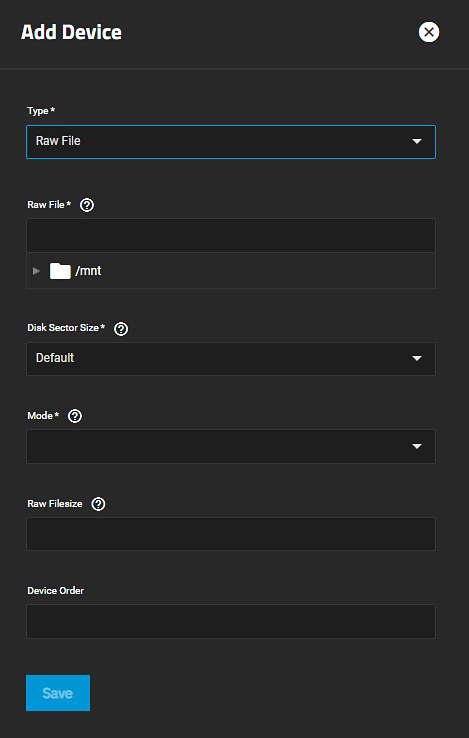Click the Type field's dropdown arrow
The image size is (469, 738).
(417, 141)
